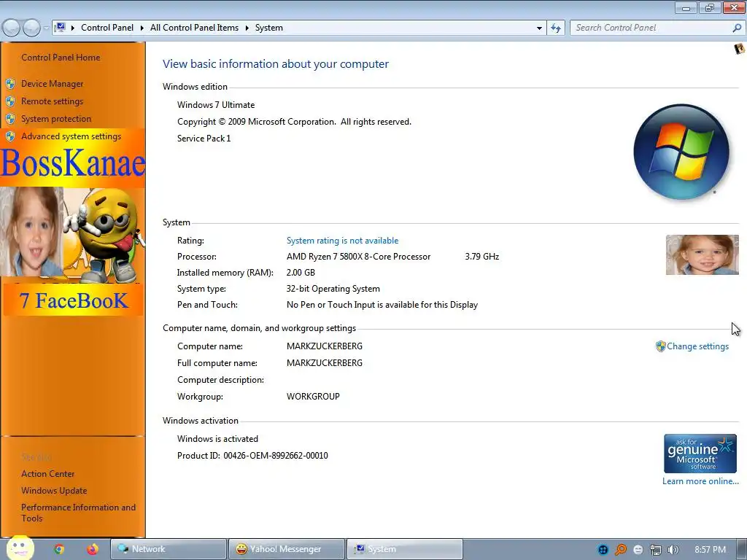The width and height of the screenshot is (747, 560).
Task: Go back with the Back arrow button
Action: point(12,28)
